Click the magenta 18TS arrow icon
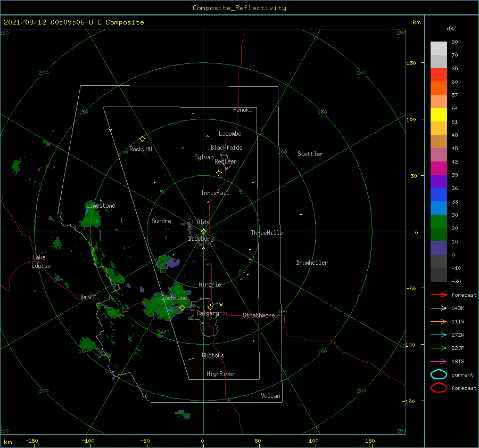The width and height of the screenshot is (479, 448). point(439,362)
